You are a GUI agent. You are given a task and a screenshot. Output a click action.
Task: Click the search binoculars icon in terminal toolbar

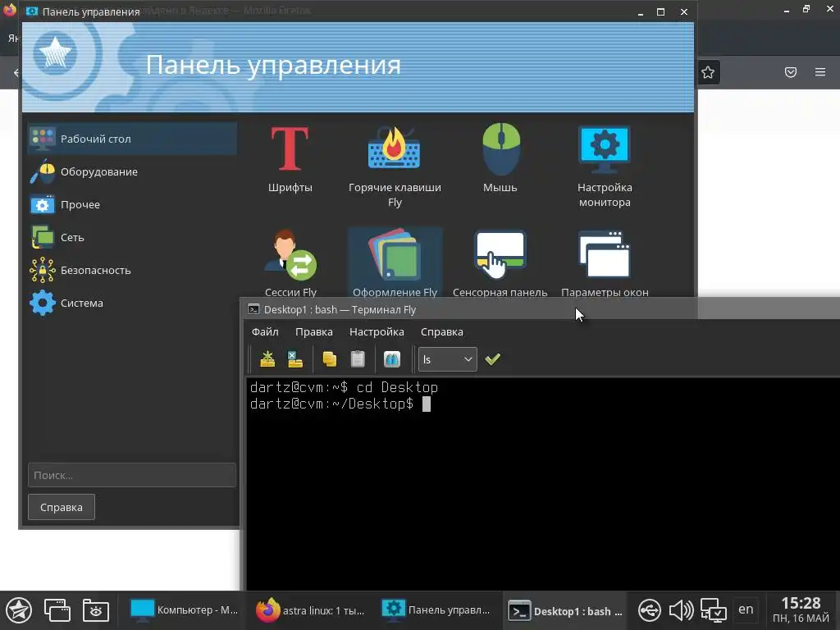pyautogui.click(x=392, y=359)
